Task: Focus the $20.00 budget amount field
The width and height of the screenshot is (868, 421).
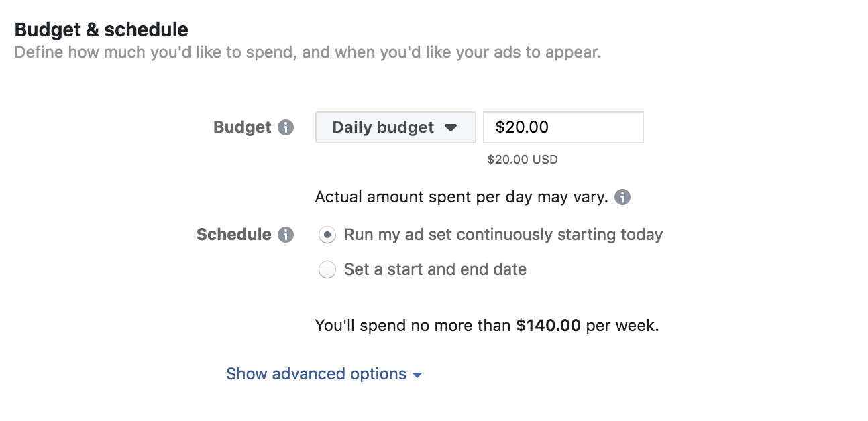Action: tap(563, 127)
